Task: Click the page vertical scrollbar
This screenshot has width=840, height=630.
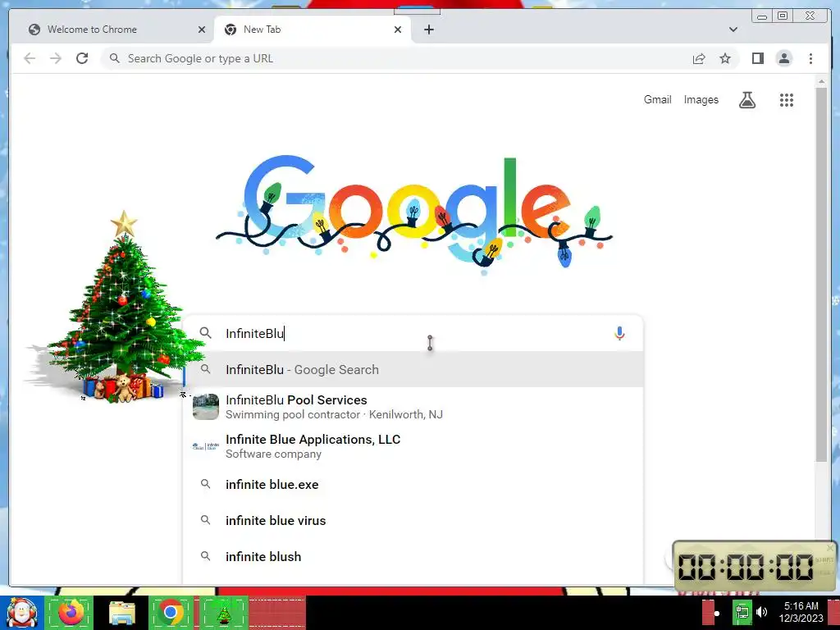Action: click(x=821, y=273)
